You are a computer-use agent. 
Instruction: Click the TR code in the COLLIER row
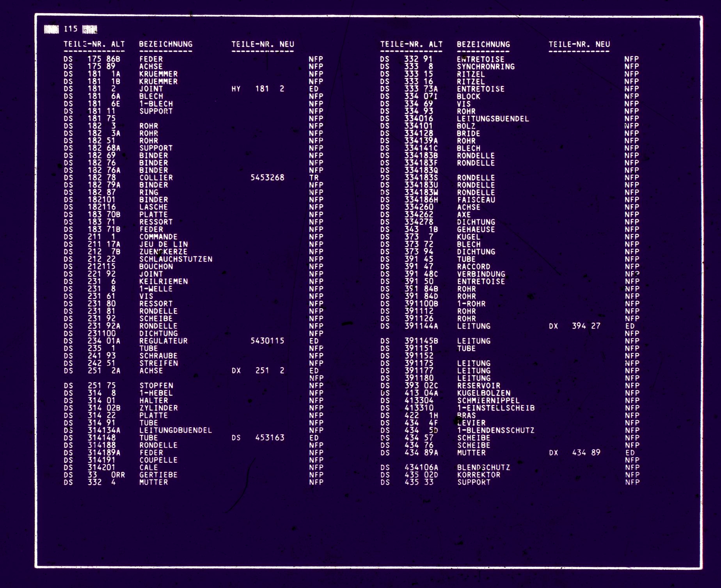[314, 178]
